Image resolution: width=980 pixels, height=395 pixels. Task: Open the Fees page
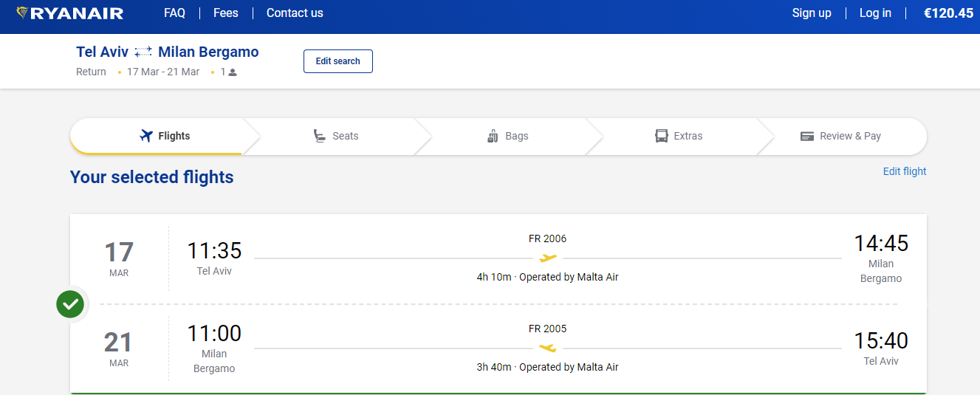[226, 13]
